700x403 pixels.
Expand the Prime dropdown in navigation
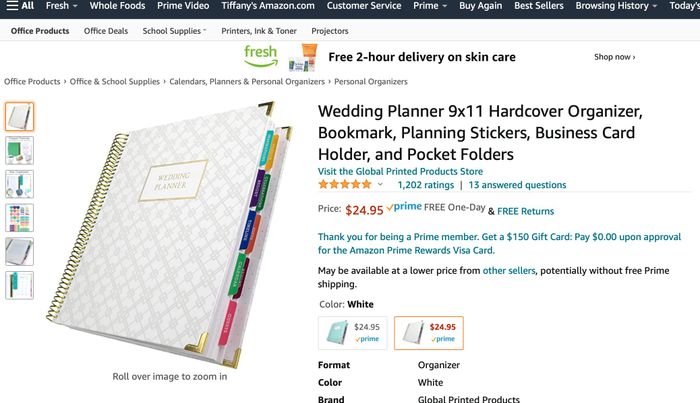point(429,6)
